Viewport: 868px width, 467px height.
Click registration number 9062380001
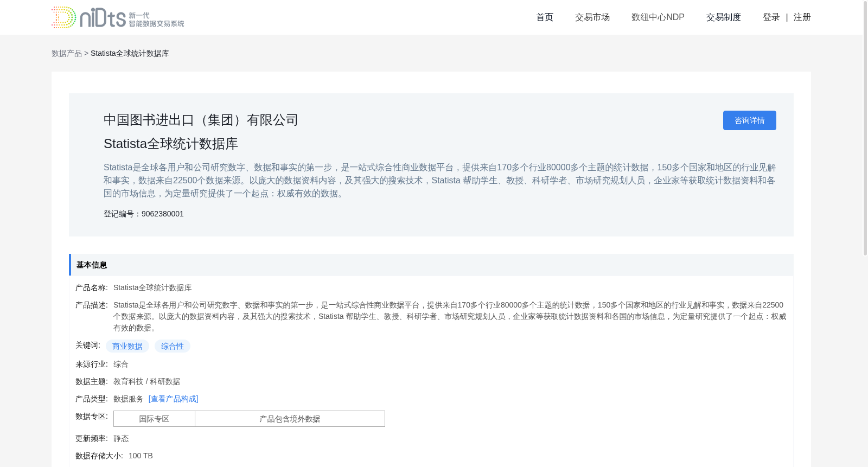pos(163,214)
